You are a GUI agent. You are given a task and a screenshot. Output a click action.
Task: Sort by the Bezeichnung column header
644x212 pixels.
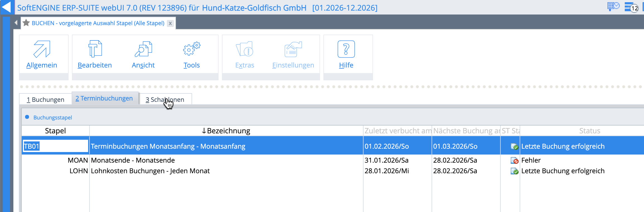pos(226,131)
